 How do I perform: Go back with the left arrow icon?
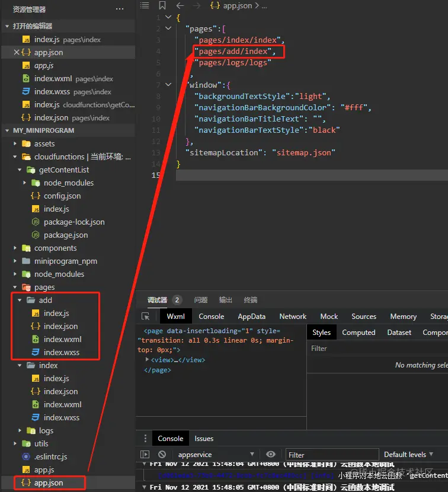(x=180, y=5)
